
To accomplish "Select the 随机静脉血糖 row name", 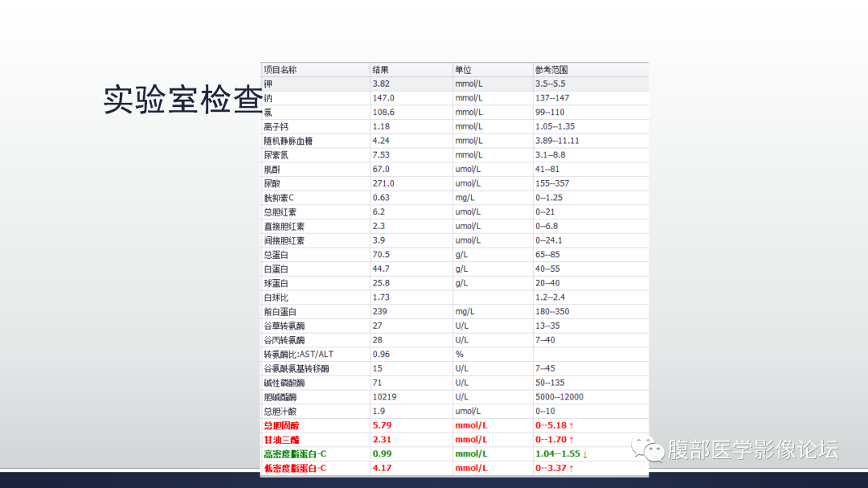I will click(x=289, y=141).
